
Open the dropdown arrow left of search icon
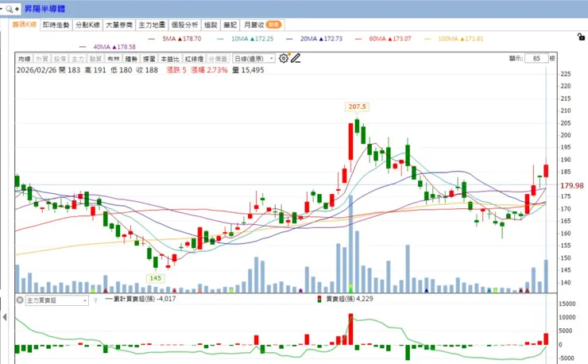click(x=2, y=9)
